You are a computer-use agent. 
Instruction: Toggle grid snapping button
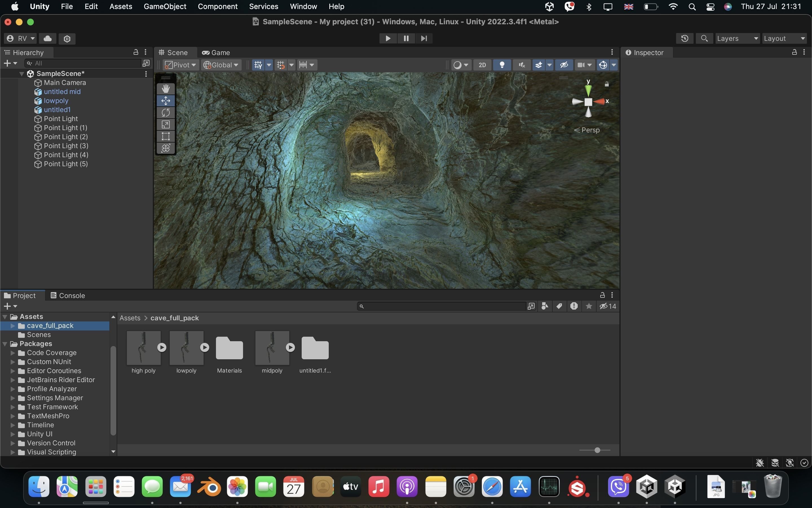coord(281,65)
